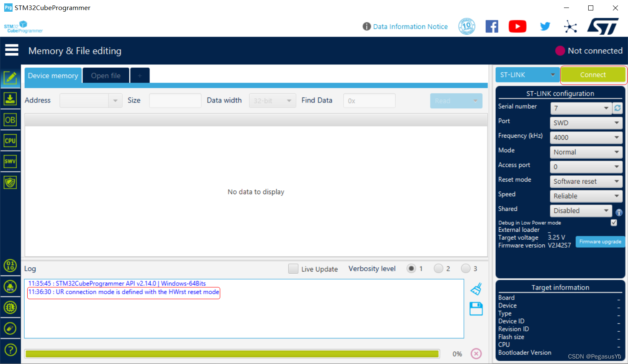628x364 pixels.
Task: Open the Data Information Notice link
Action: click(x=410, y=26)
